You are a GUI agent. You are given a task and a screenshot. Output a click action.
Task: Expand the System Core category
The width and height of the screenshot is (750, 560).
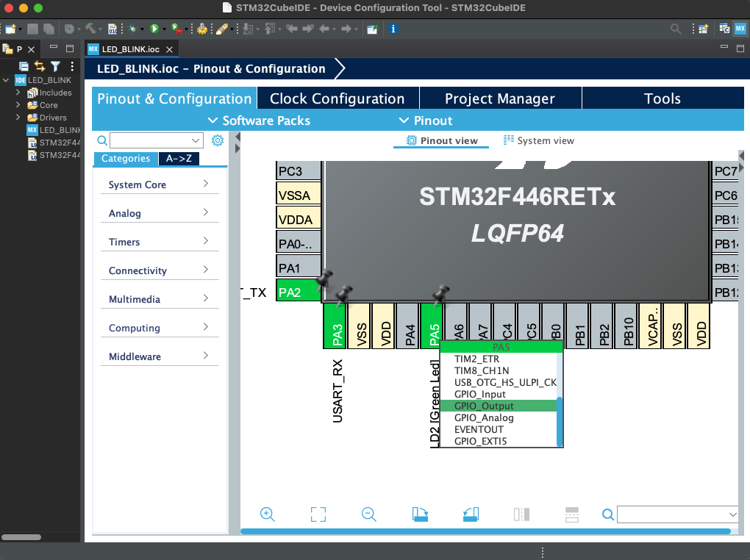click(160, 184)
